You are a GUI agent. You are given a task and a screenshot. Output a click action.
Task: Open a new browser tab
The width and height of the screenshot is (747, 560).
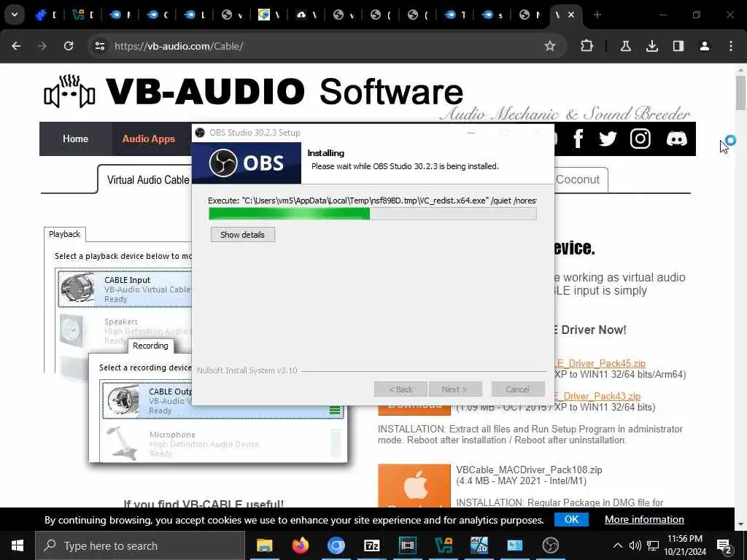(x=597, y=15)
